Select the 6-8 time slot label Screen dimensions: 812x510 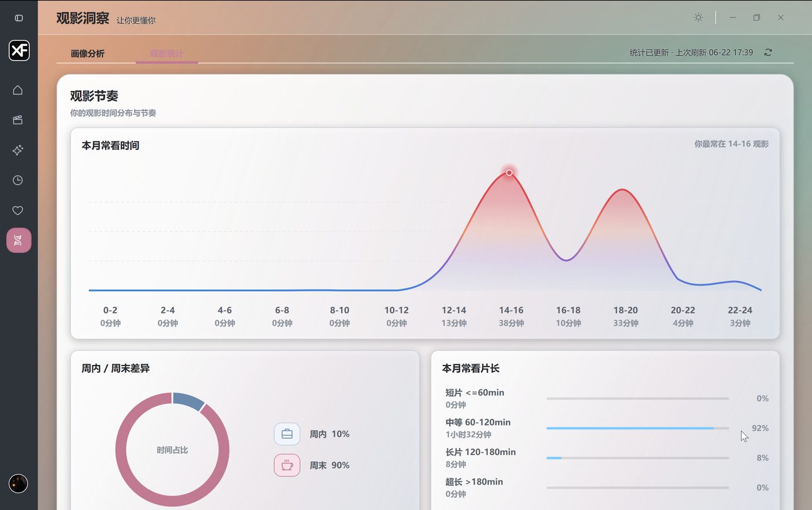click(282, 310)
